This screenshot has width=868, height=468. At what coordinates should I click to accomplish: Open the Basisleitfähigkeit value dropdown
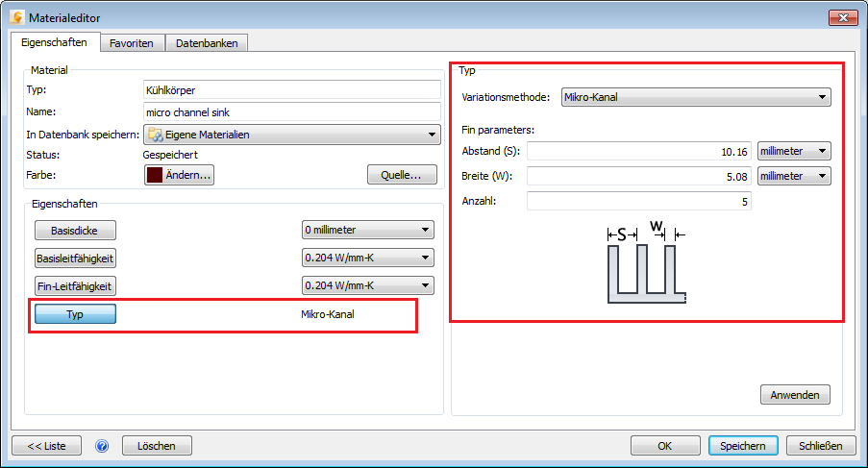pyautogui.click(x=367, y=258)
